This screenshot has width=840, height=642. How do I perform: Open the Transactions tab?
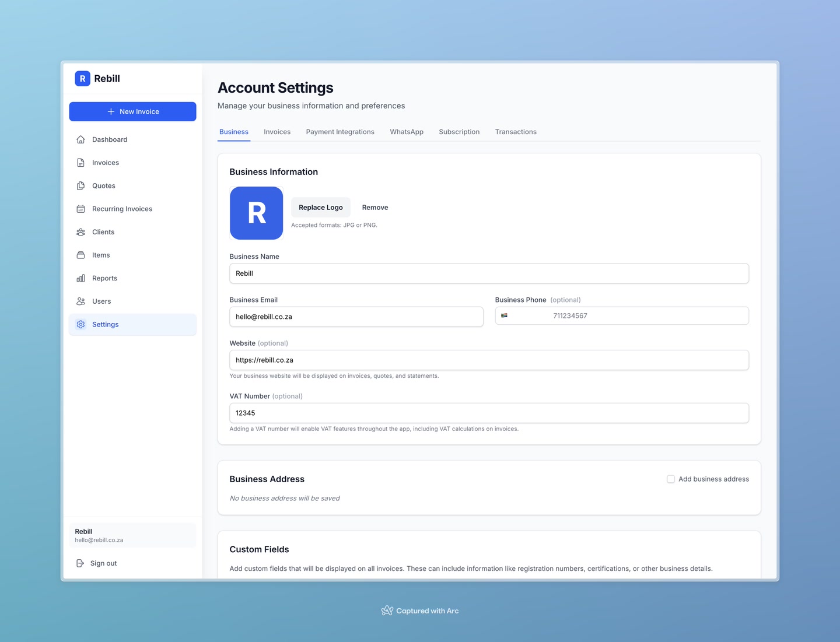[516, 132]
